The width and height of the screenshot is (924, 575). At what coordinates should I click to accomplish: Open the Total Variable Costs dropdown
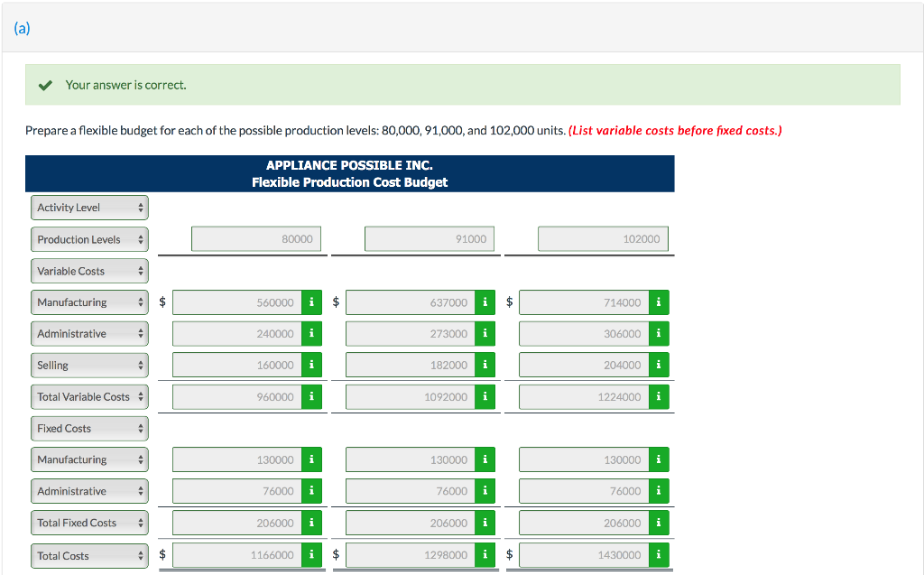(89, 397)
